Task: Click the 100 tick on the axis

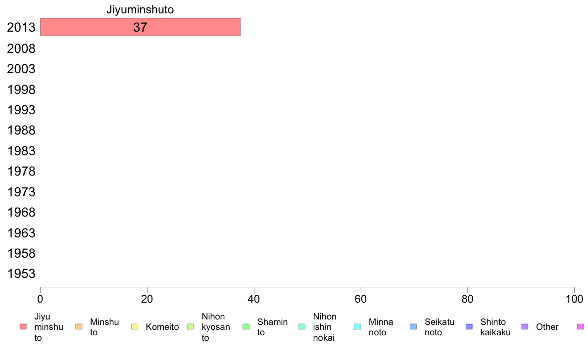Action: coord(574,299)
